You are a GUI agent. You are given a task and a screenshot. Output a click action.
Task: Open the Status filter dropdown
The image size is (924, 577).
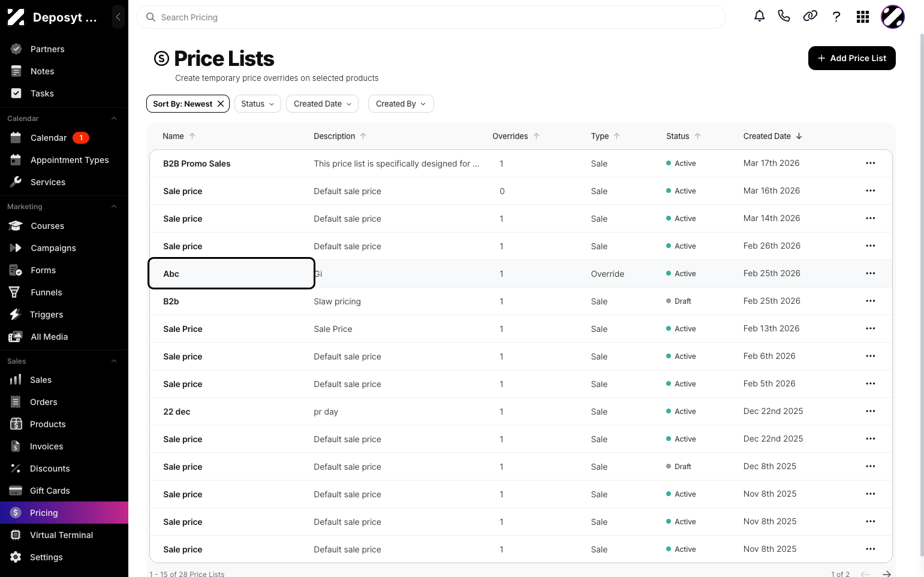(258, 104)
